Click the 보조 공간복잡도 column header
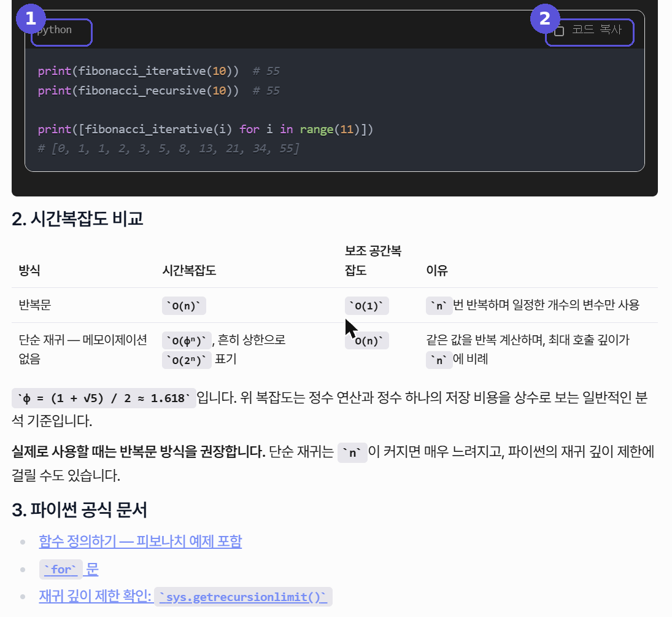This screenshot has width=672, height=617. pyautogui.click(x=373, y=260)
